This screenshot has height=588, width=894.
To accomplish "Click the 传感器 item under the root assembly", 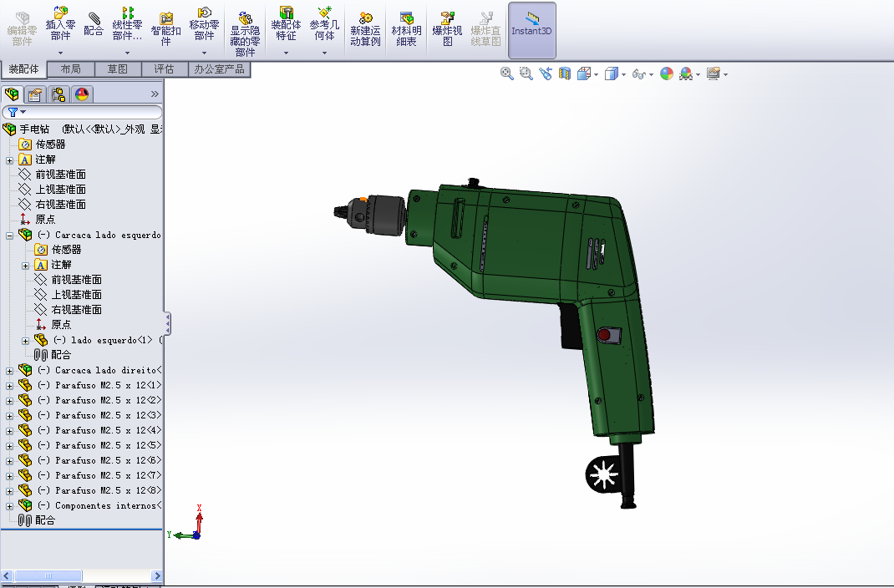I will coord(50,144).
